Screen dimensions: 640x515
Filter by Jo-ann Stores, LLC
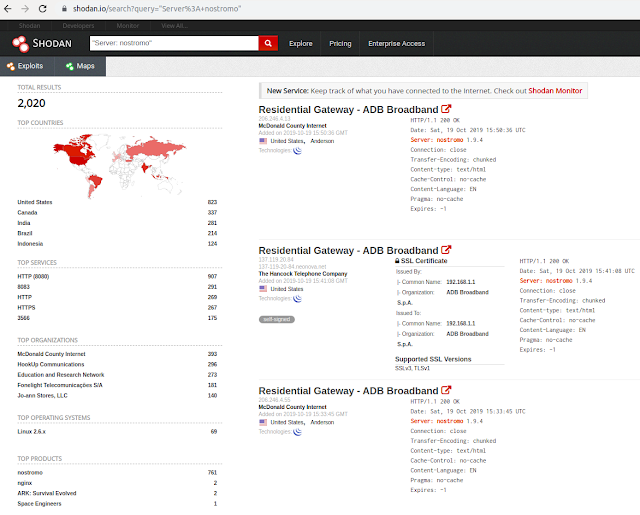(42, 396)
